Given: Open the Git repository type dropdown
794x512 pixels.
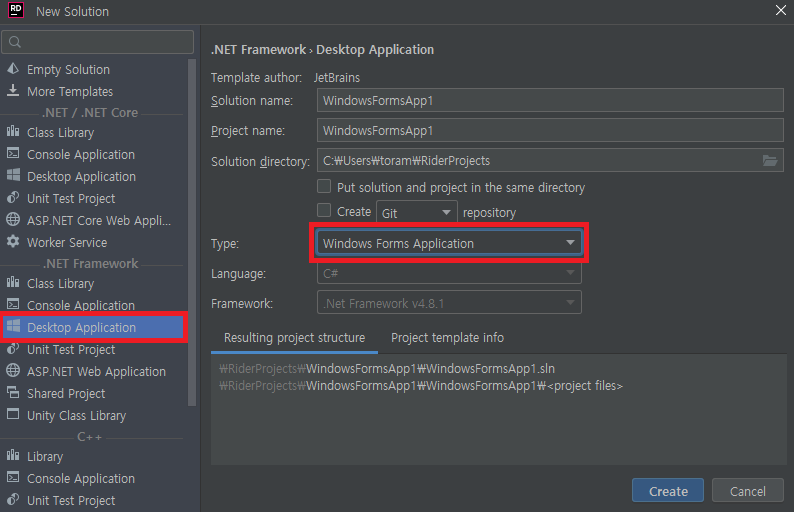Looking at the screenshot, I should [x=417, y=212].
